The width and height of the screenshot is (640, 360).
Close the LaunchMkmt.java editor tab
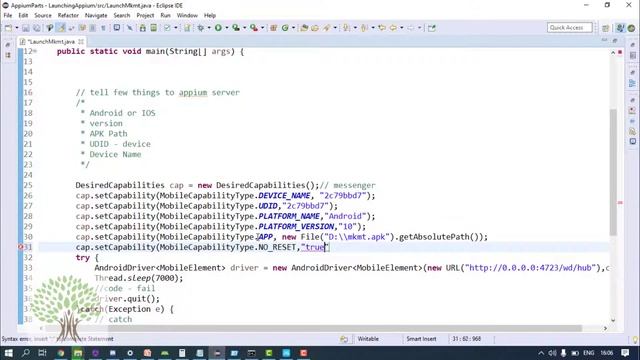(81, 42)
